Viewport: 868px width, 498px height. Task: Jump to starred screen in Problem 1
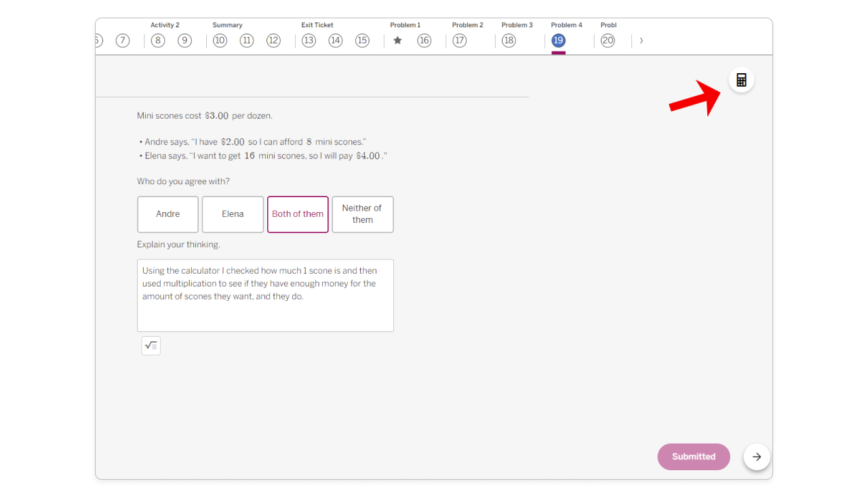(x=397, y=41)
